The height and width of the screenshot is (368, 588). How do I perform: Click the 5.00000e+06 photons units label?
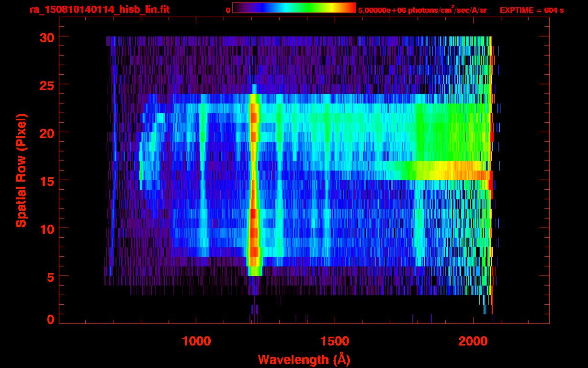[422, 10]
